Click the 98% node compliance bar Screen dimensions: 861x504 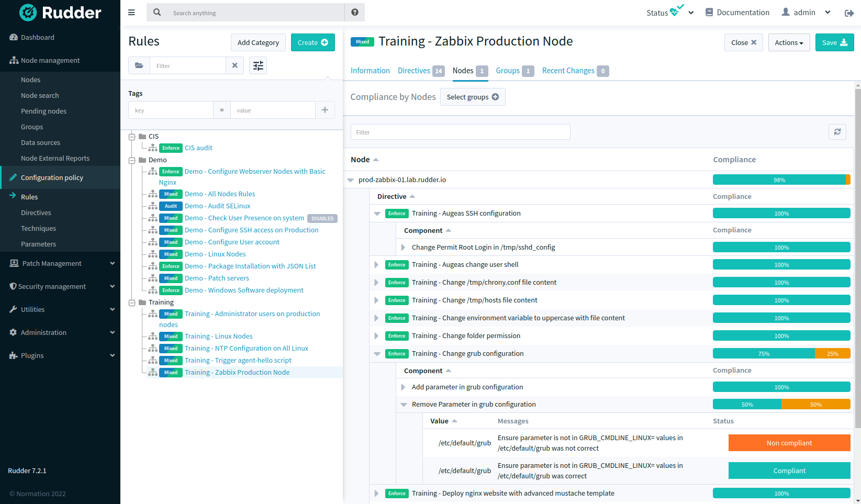point(781,180)
